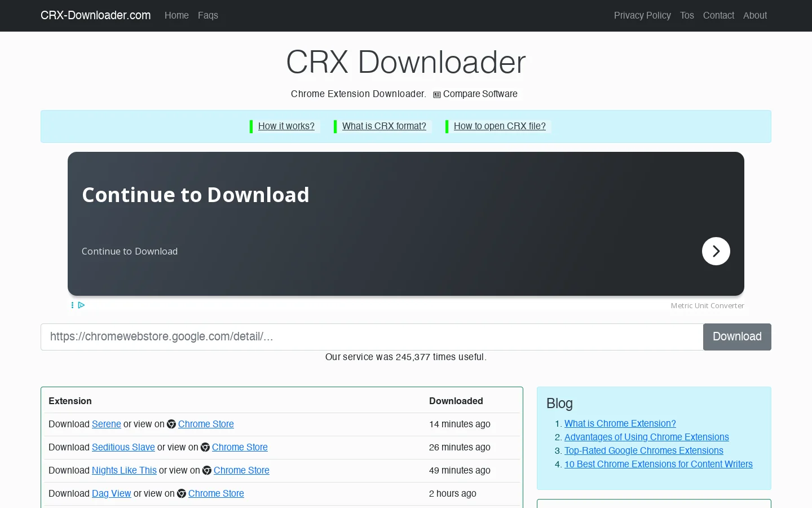Open the Faqs menu item
Image resolution: width=812 pixels, height=508 pixels.
(208, 15)
